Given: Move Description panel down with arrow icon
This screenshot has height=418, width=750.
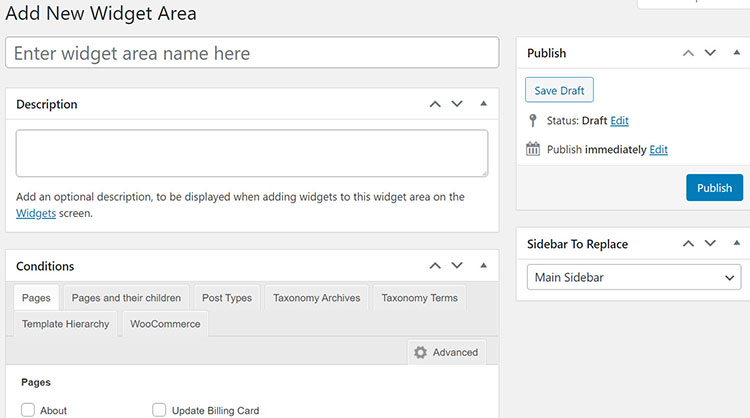Looking at the screenshot, I should click(457, 104).
